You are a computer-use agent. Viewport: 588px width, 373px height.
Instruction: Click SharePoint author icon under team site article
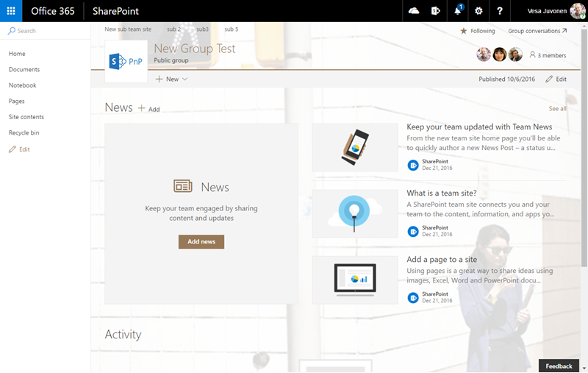click(413, 231)
